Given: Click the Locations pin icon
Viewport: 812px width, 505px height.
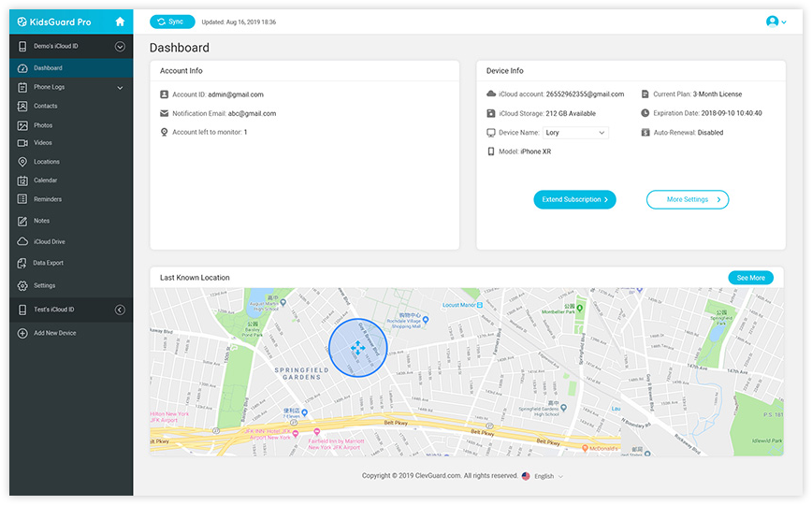Looking at the screenshot, I should click(x=22, y=162).
